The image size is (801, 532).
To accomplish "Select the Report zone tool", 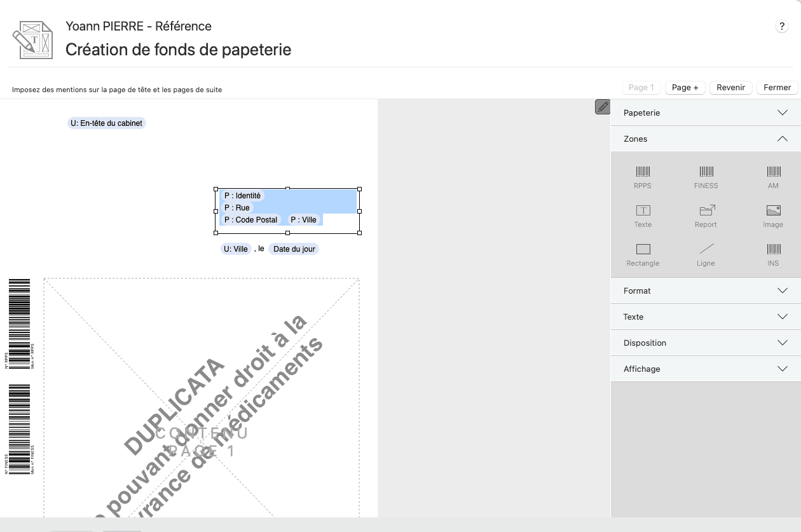I will pos(706,215).
